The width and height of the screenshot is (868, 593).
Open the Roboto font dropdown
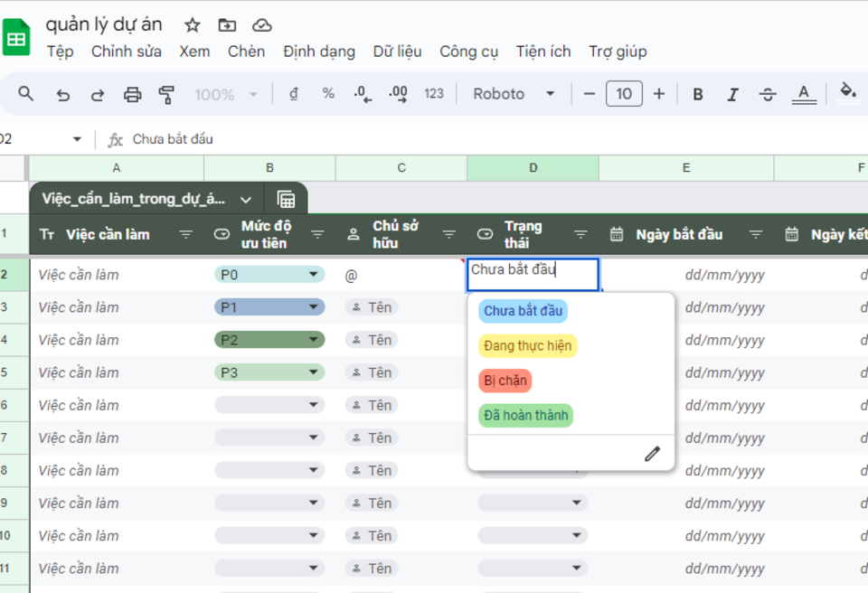tap(514, 94)
